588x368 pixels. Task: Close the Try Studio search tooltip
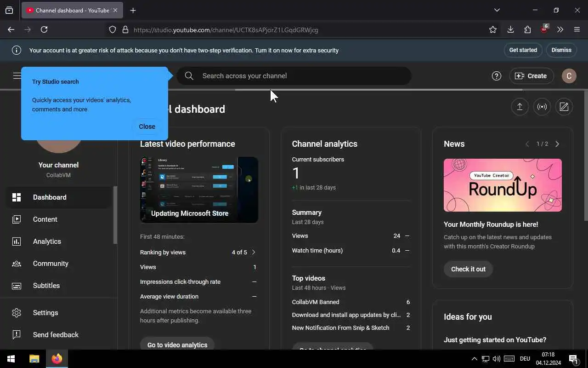tap(147, 126)
